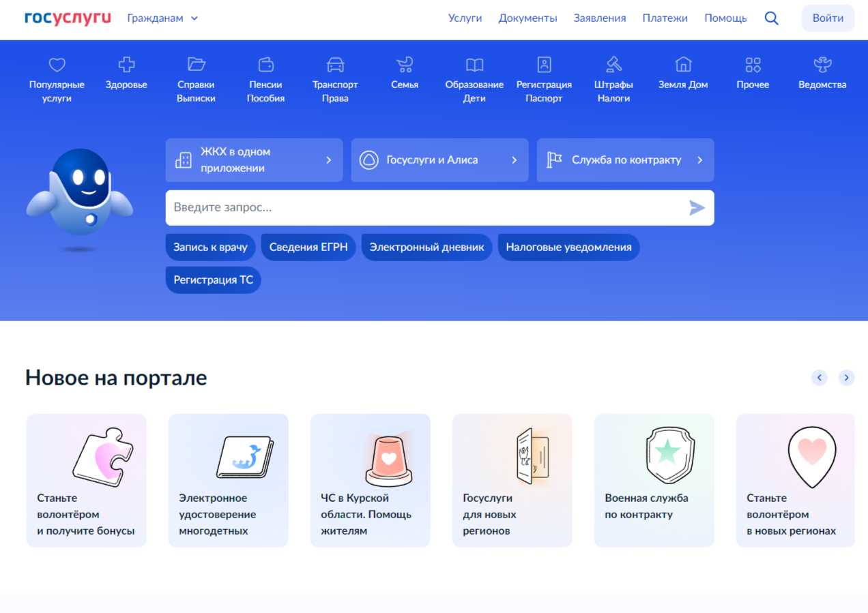Go to the Платежи menu item
Image resolution: width=868 pixels, height=613 pixels.
[x=665, y=18]
